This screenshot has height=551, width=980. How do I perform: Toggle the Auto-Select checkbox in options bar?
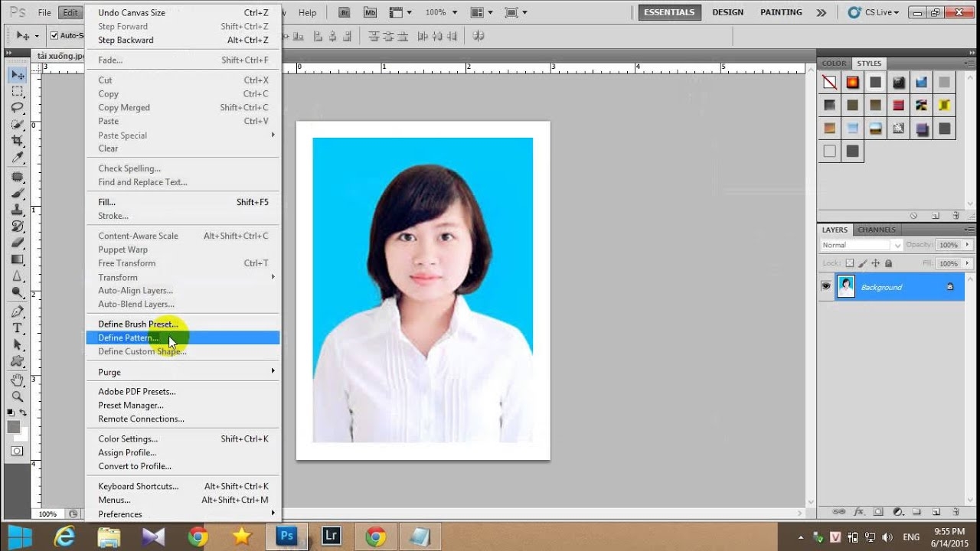[x=54, y=35]
